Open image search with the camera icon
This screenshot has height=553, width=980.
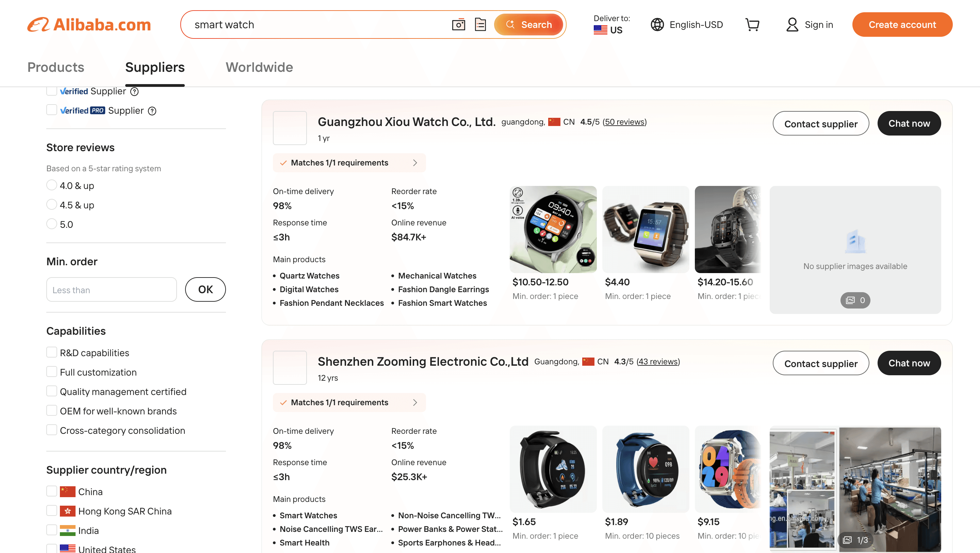[458, 25]
